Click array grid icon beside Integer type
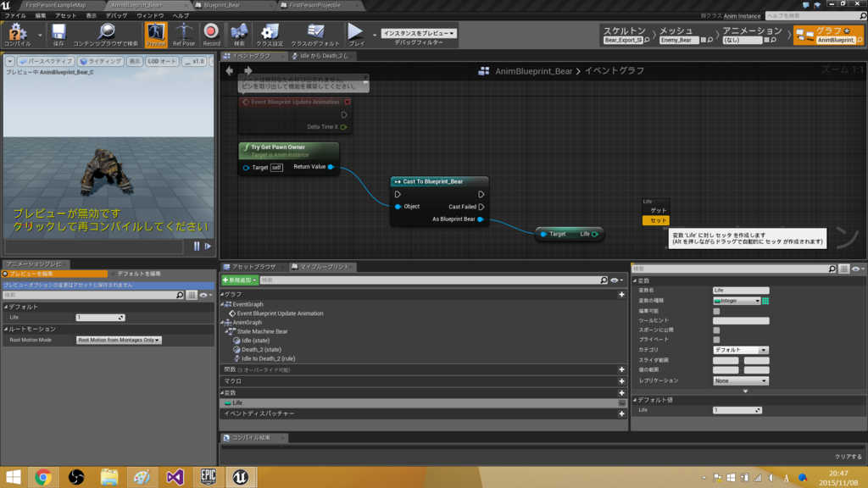The width and height of the screenshot is (868, 488). click(765, 301)
